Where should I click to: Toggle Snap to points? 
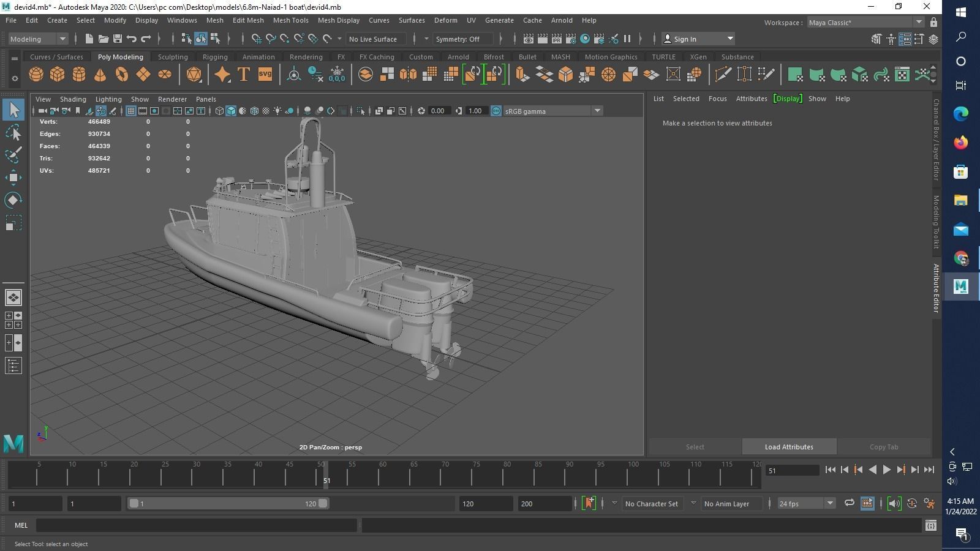(285, 39)
